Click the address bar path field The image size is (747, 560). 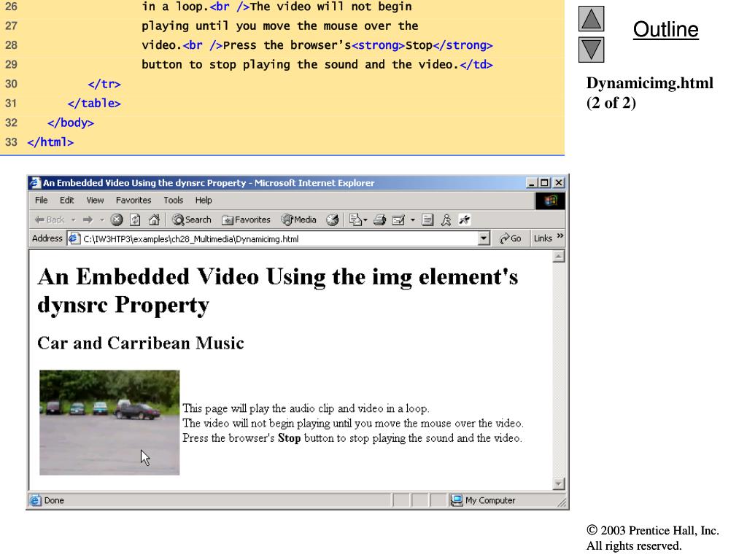point(279,239)
